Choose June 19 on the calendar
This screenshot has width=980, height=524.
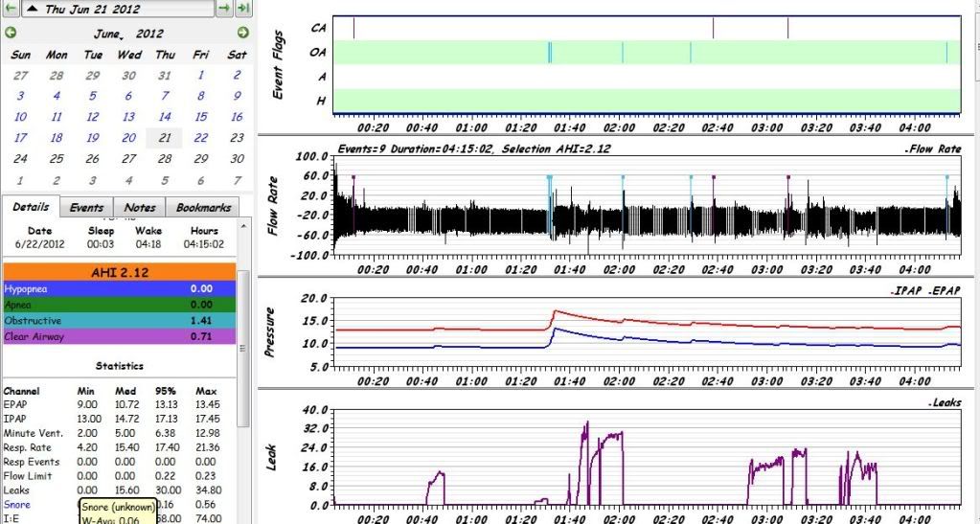93,138
